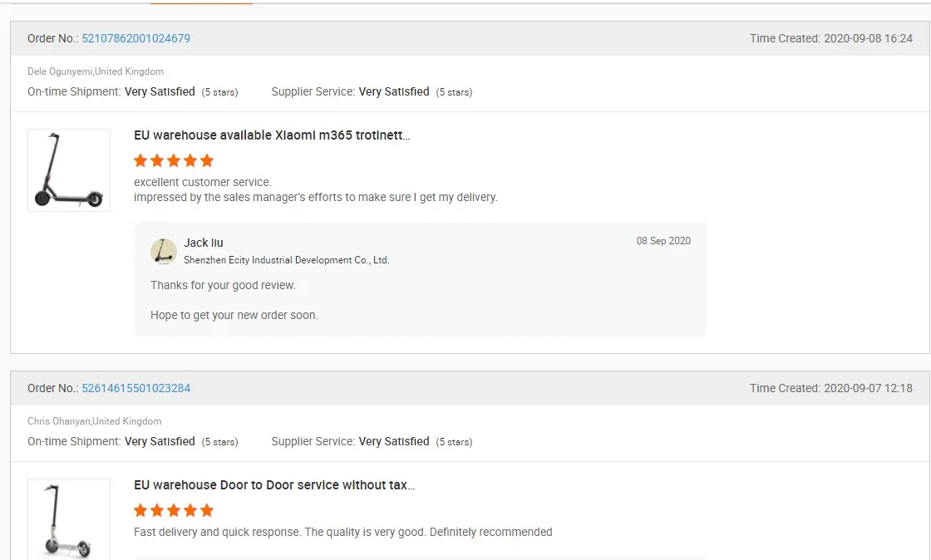The width and height of the screenshot is (931, 560).
Task: Click the "Thanks for your good review" reply text
Action: [x=223, y=285]
